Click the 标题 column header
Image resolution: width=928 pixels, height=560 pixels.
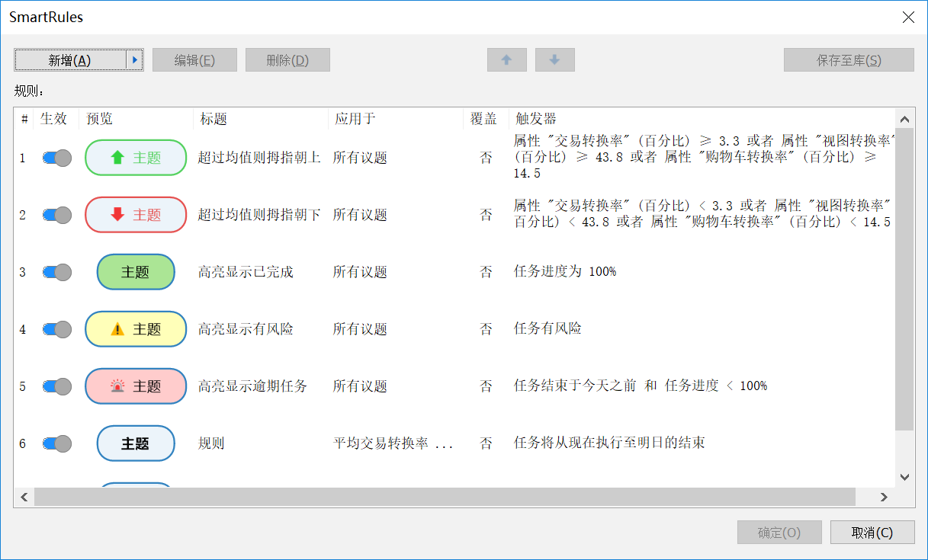pyautogui.click(x=214, y=119)
